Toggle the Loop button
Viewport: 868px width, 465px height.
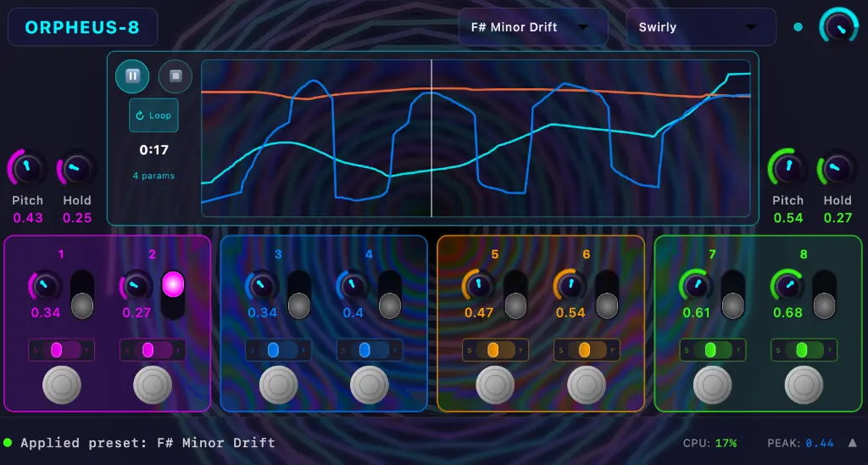point(153,115)
